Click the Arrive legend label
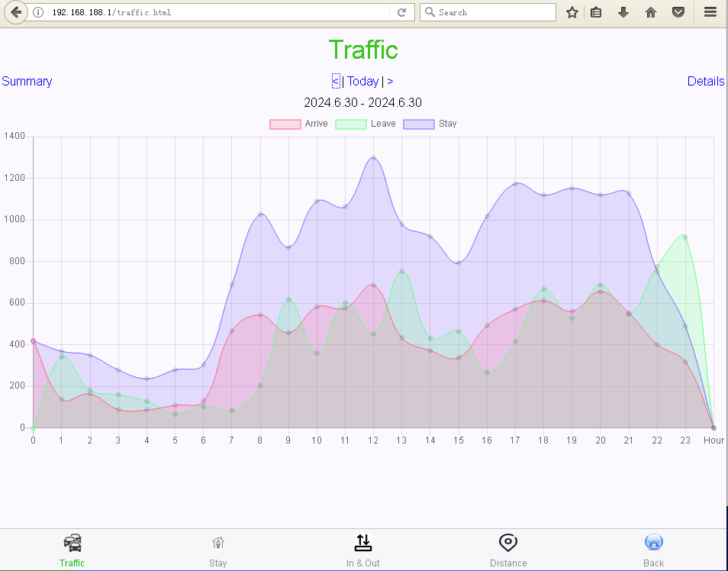The width and height of the screenshot is (728, 571). coord(316,124)
